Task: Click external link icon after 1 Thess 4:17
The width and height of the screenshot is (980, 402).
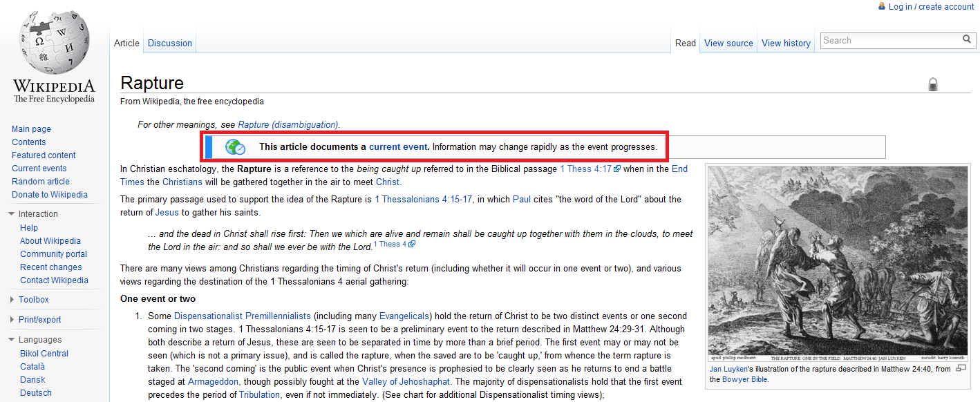Action: pyautogui.click(x=617, y=169)
